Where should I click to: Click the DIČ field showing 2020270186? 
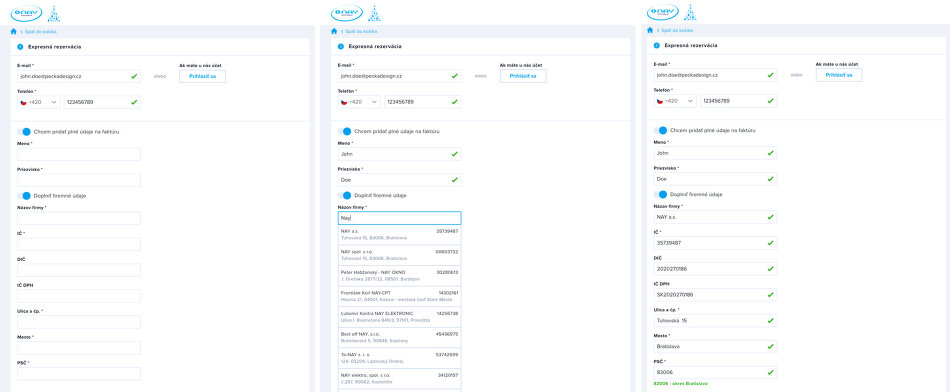click(x=715, y=268)
